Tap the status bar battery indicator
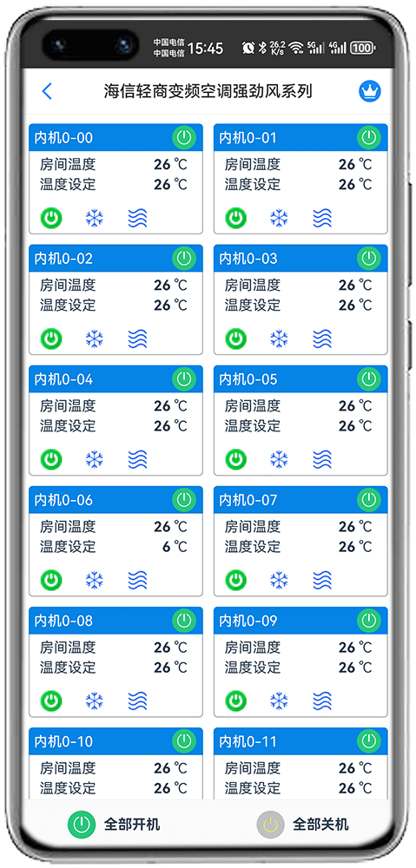The height and width of the screenshot is (868, 416). (x=363, y=48)
